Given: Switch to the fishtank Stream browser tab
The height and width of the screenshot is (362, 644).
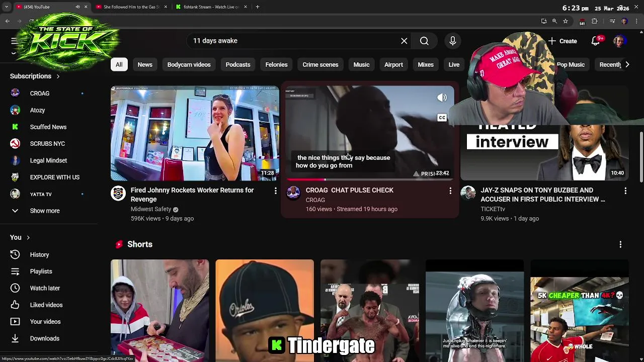Looking at the screenshot, I should tap(211, 7).
